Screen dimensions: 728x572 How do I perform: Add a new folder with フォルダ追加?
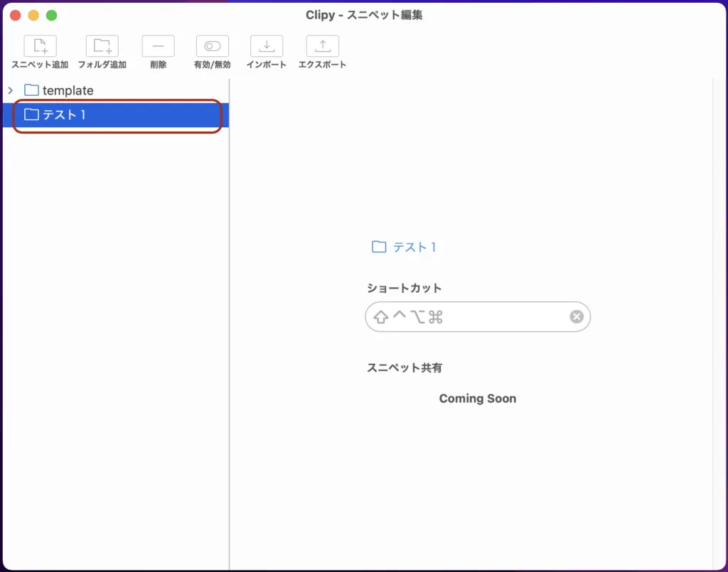click(102, 46)
